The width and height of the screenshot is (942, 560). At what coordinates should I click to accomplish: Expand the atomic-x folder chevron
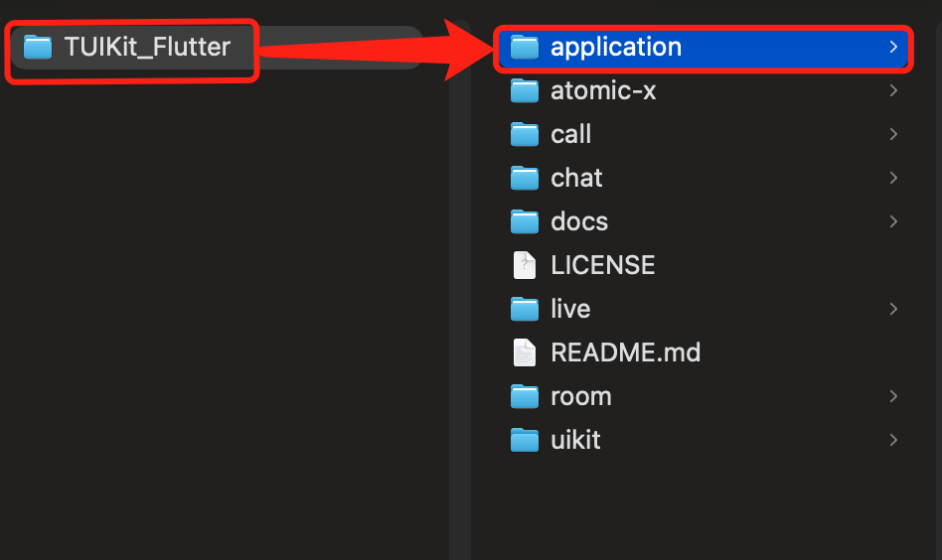(893, 90)
